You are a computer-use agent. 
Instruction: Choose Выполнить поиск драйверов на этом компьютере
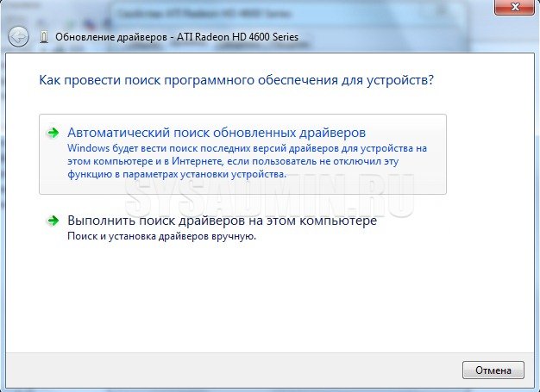tap(222, 221)
